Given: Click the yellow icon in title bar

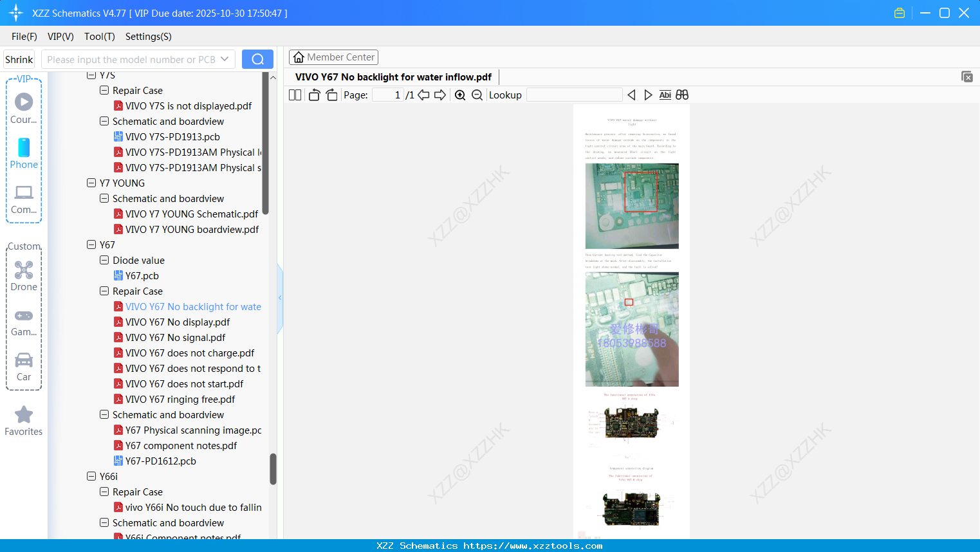Looking at the screenshot, I should pyautogui.click(x=900, y=13).
